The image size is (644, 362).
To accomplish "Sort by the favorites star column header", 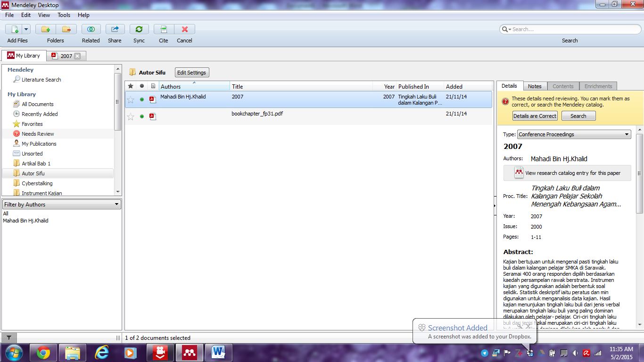I will coord(131,86).
